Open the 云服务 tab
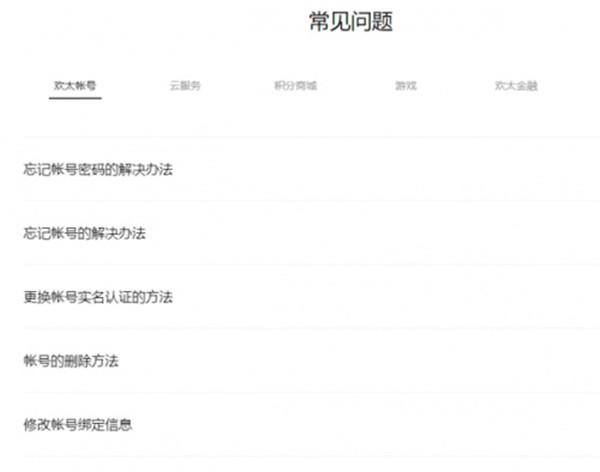 click(185, 86)
